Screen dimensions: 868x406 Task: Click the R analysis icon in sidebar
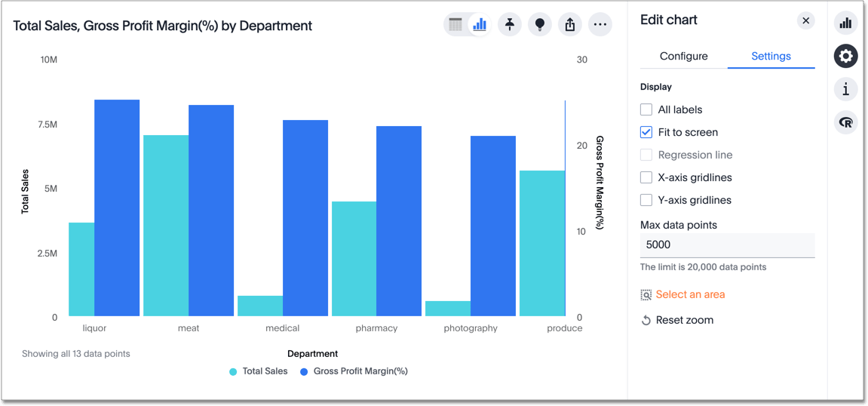click(x=845, y=122)
